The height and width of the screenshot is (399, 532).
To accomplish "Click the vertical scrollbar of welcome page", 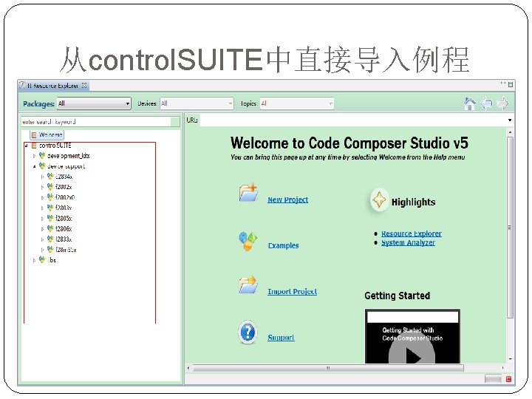I will pyautogui.click(x=510, y=227).
